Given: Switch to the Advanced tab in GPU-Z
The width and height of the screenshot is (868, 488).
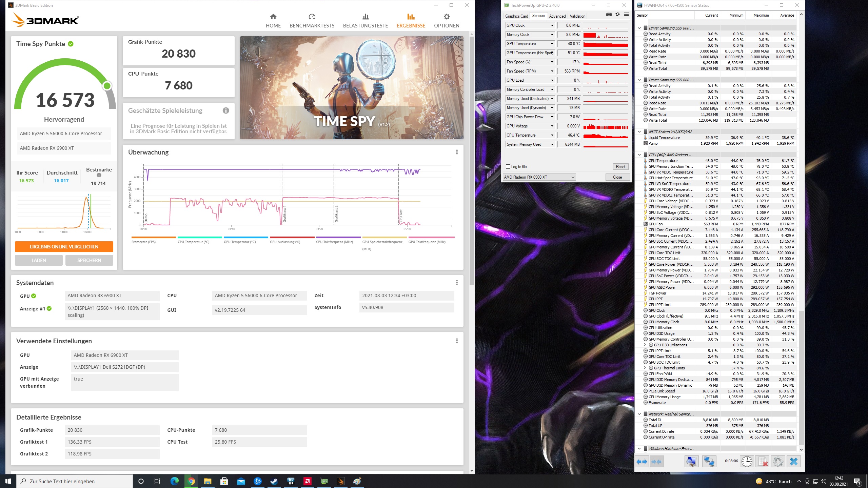Looking at the screenshot, I should 557,16.
